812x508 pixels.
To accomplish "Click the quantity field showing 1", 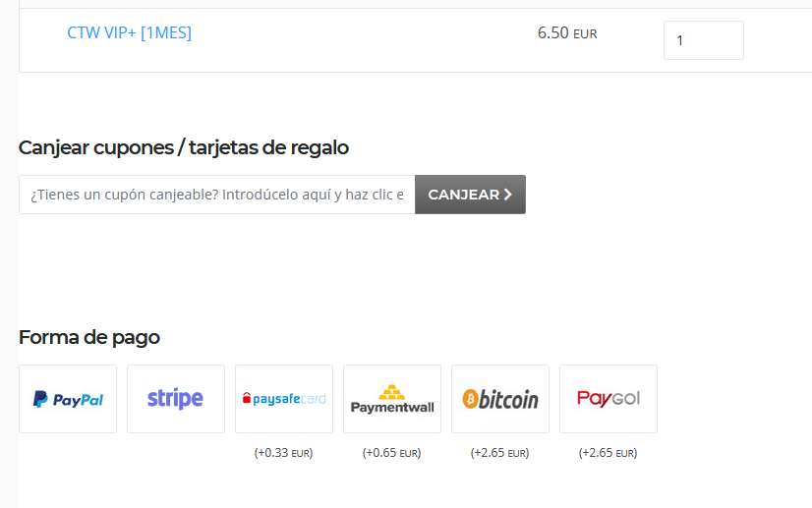I will pyautogui.click(x=703, y=40).
